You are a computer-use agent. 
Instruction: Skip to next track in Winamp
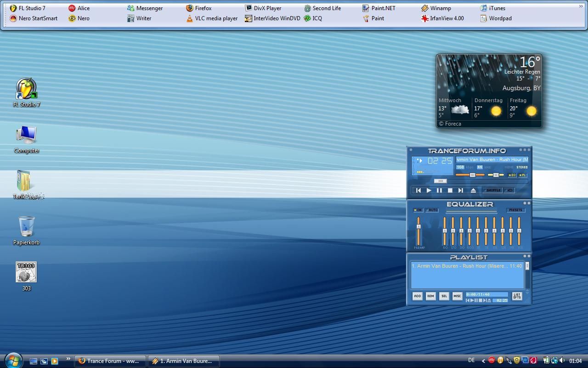click(x=461, y=190)
